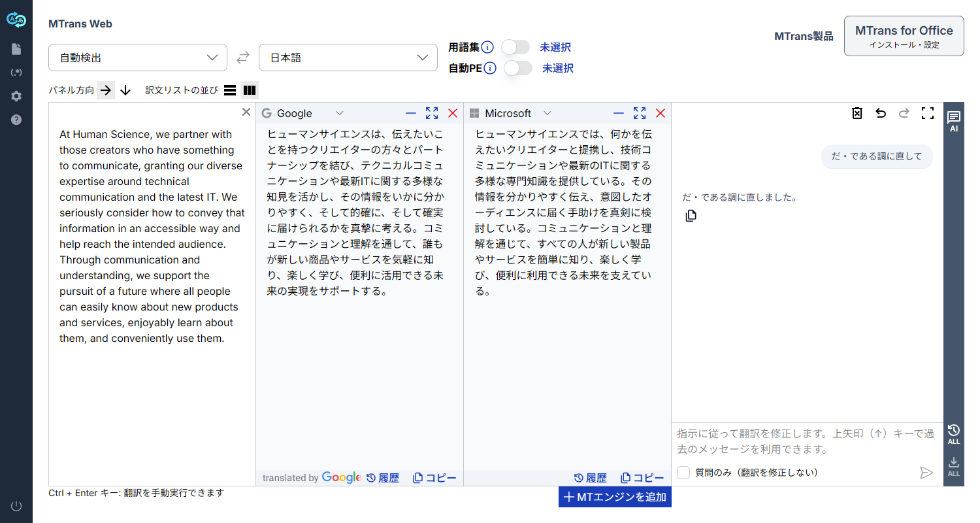Open the 自動検出 source language dropdown
This screenshot has height=523, width=980.
pyautogui.click(x=137, y=58)
